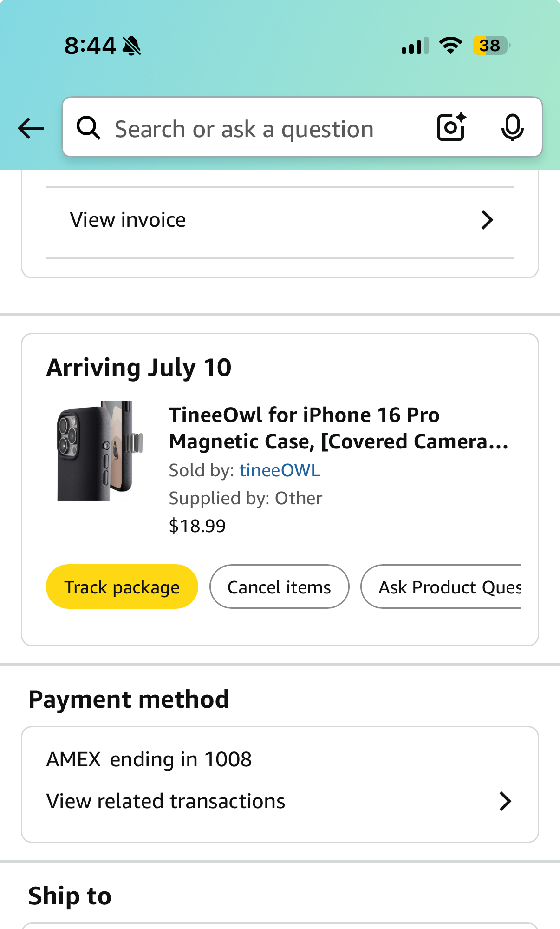Screen dimensions: 560x929
Task: Focus the Search or ask a question field
Action: tap(260, 129)
